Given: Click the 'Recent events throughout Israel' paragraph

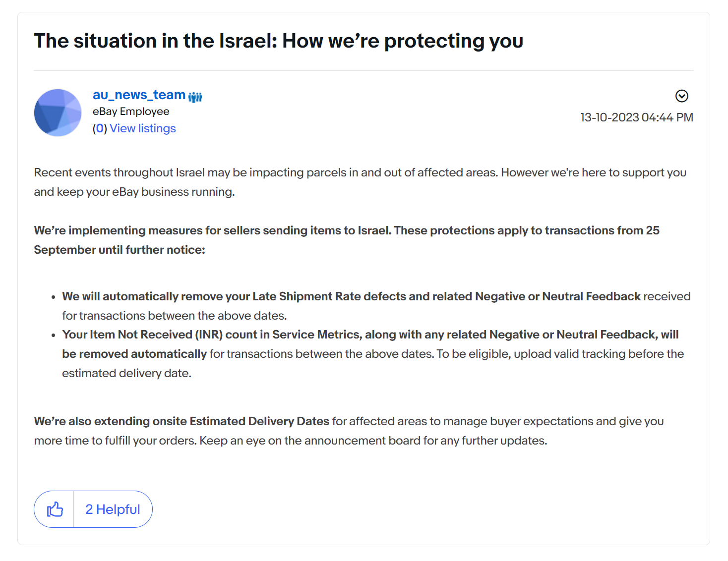Looking at the screenshot, I should [x=360, y=172].
